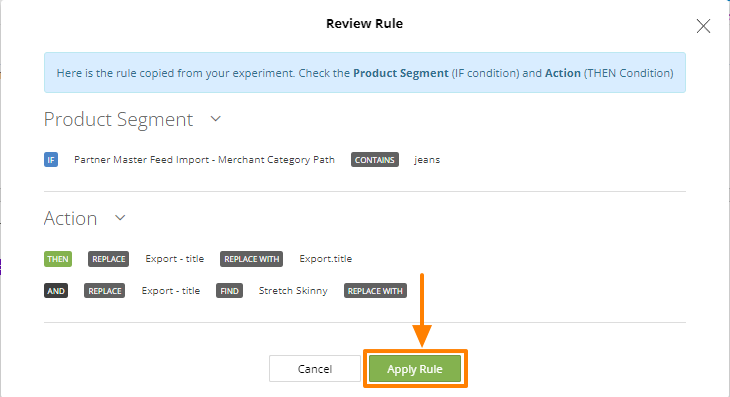
Task: Close the Review Rule dialog
Action: tap(703, 26)
